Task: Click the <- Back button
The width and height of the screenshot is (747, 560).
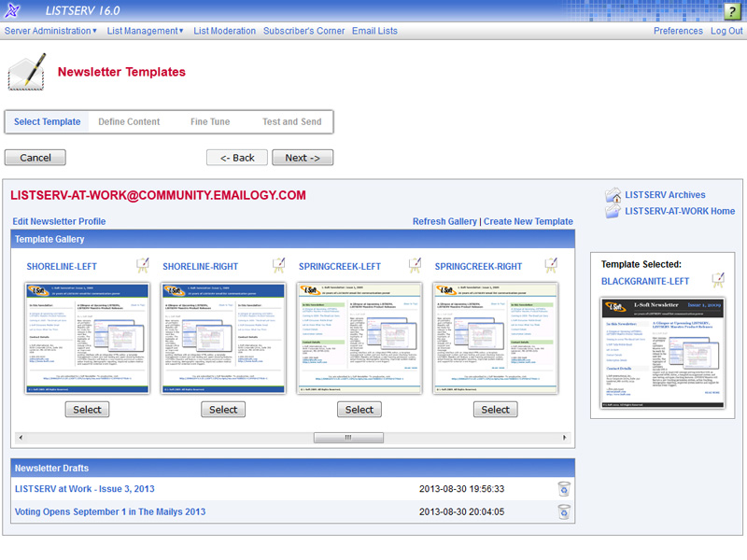Action: click(x=237, y=158)
